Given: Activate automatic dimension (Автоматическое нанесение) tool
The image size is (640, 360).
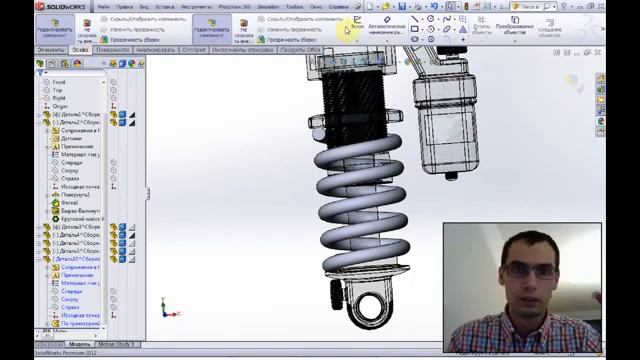Looking at the screenshot, I should [x=387, y=26].
